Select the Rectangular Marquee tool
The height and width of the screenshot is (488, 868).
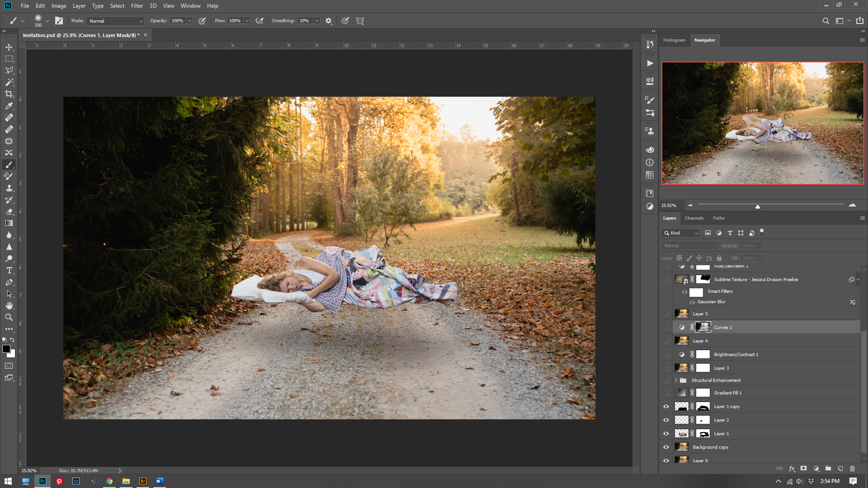pyautogui.click(x=9, y=59)
